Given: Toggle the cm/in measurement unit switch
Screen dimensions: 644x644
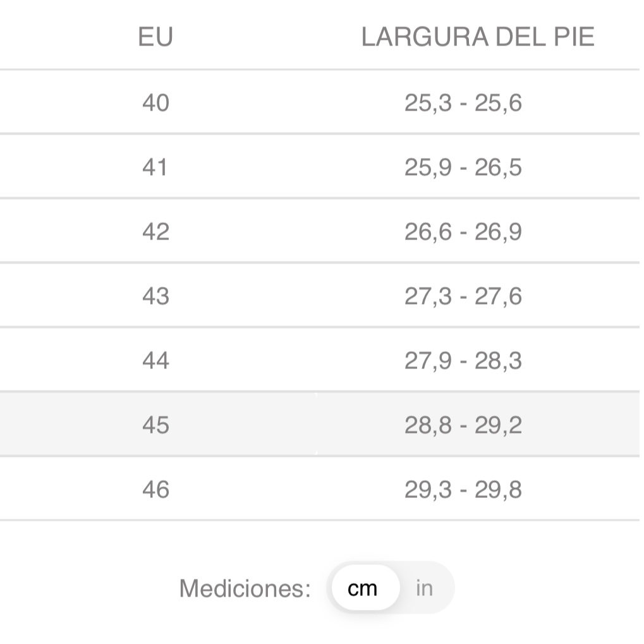Looking at the screenshot, I should (391, 588).
